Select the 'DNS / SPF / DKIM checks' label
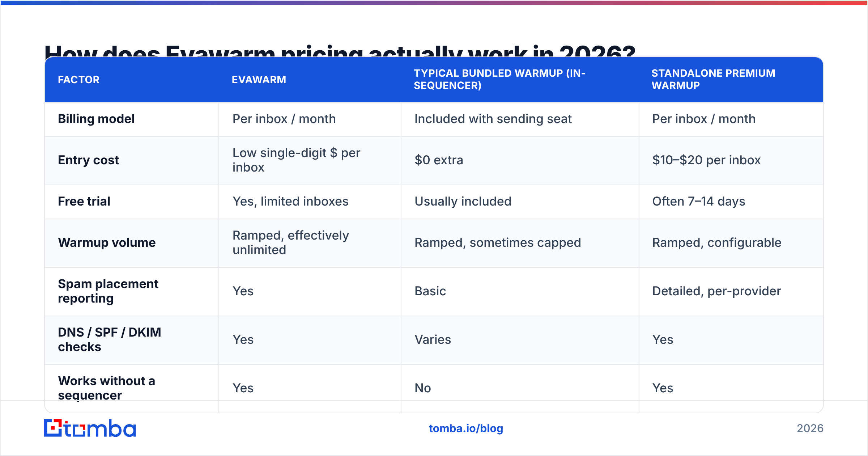 pos(110,340)
